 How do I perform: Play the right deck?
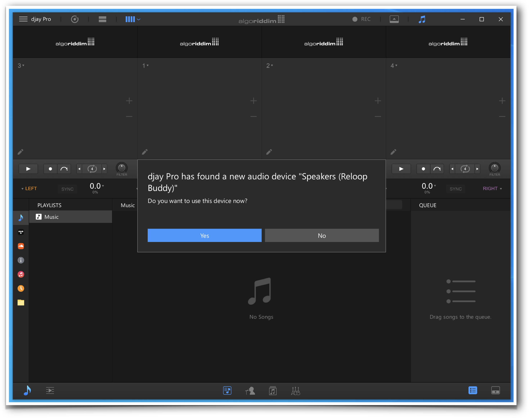401,169
